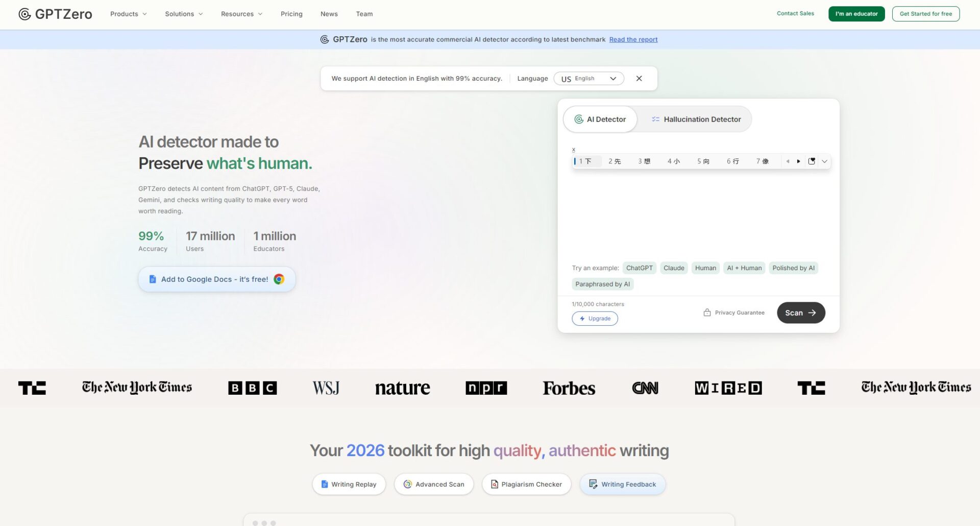This screenshot has height=526, width=980.
Task: Click the Chrome icon on the Docs button
Action: (279, 279)
